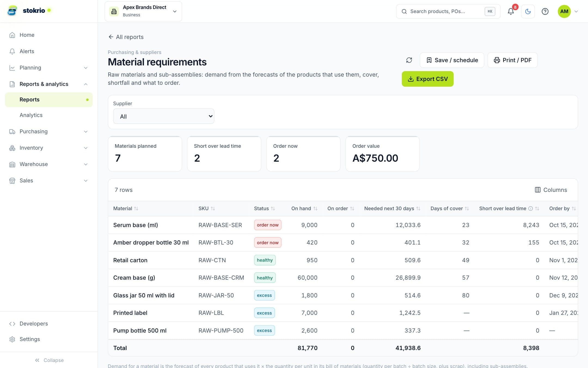This screenshot has width=588, height=368.
Task: Click the RAW-BTL-30 SKU cell
Action: (x=216, y=242)
